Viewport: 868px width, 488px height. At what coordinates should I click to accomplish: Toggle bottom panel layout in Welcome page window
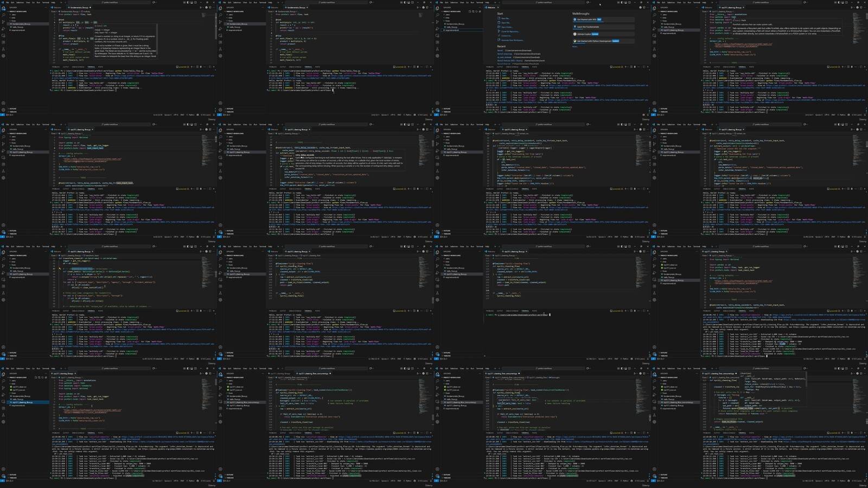626,2
